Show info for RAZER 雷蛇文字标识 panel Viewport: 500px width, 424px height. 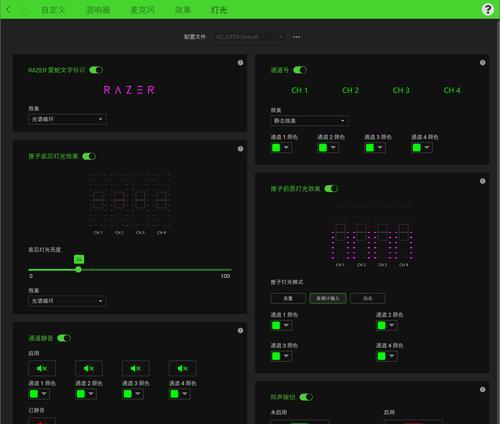240,63
